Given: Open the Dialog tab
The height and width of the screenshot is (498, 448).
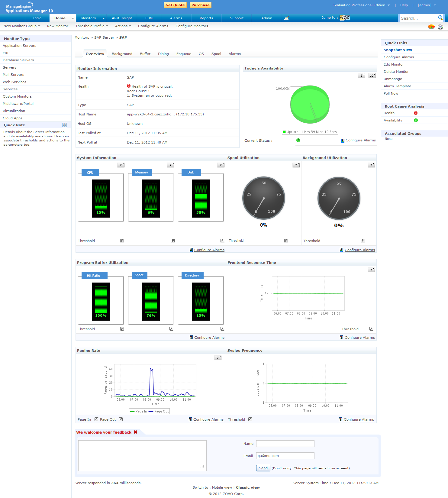Looking at the screenshot, I should coord(163,54).
